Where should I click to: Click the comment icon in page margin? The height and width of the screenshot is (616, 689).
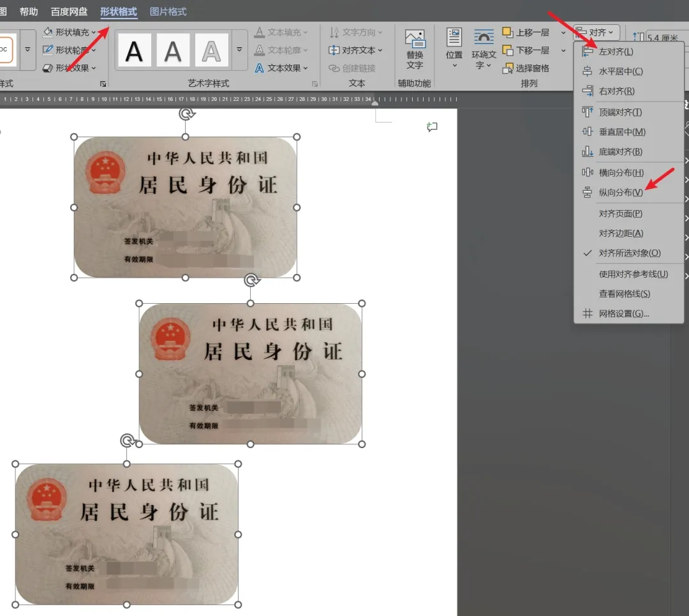click(432, 127)
